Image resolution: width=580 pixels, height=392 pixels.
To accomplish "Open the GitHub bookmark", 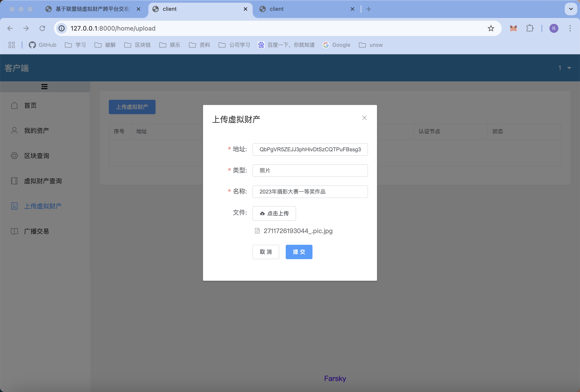I will (43, 45).
